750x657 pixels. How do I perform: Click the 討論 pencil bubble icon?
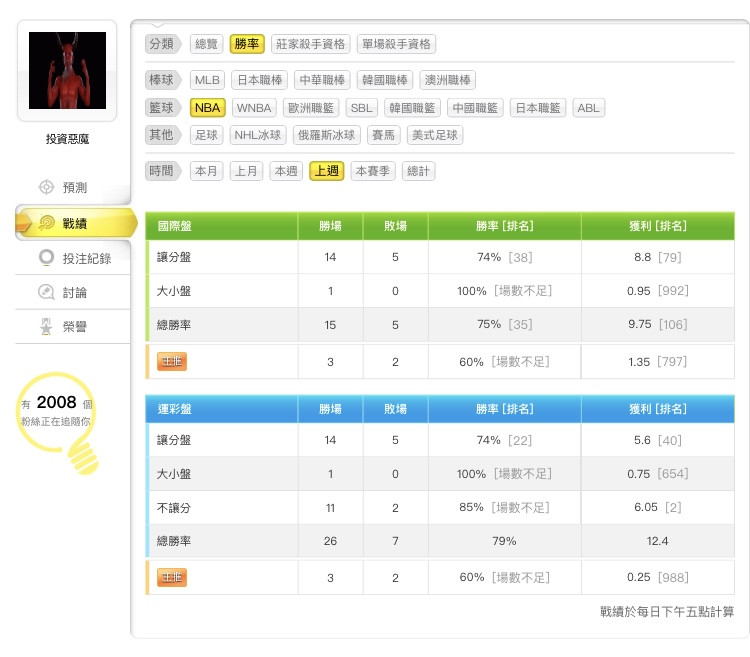click(46, 292)
